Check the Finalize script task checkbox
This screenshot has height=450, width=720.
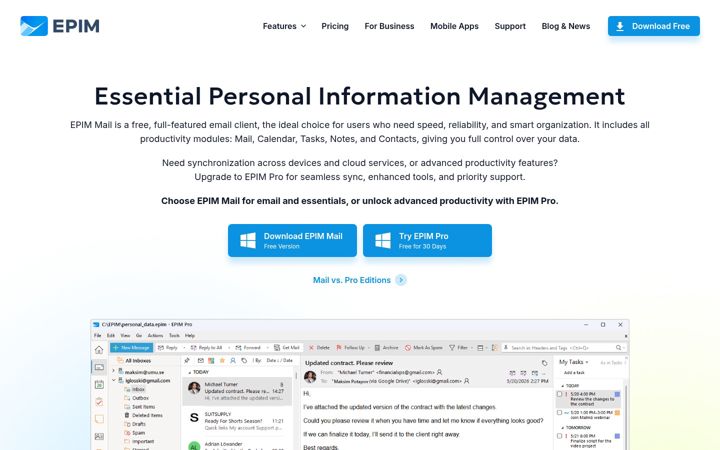tap(559, 436)
